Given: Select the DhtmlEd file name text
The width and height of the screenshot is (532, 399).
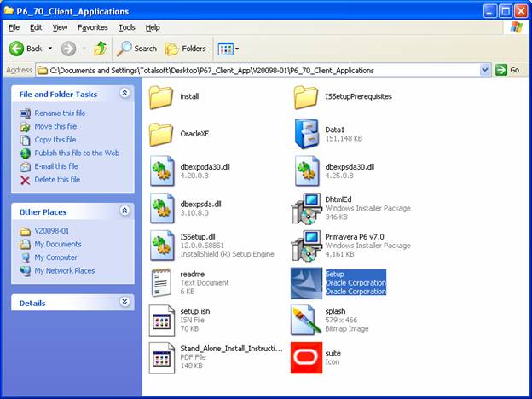Looking at the screenshot, I should [x=338, y=199].
